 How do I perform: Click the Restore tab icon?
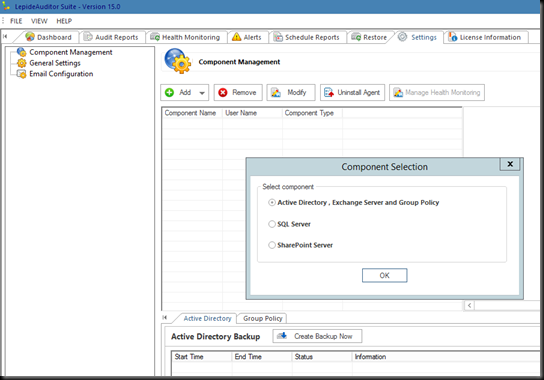356,37
